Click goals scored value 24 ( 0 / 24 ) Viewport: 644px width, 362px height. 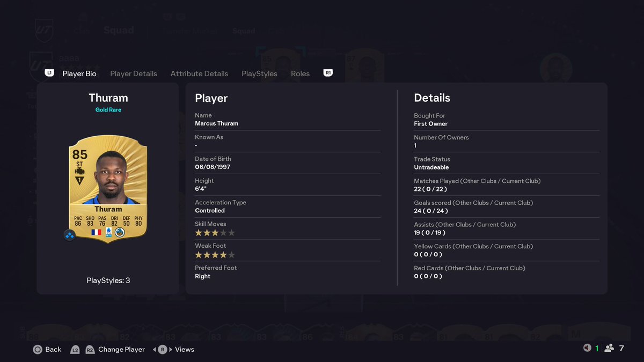[430, 211]
